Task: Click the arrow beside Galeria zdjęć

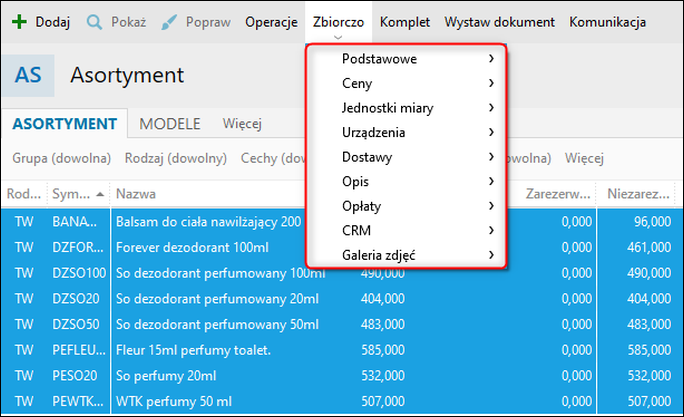Action: pos(491,254)
